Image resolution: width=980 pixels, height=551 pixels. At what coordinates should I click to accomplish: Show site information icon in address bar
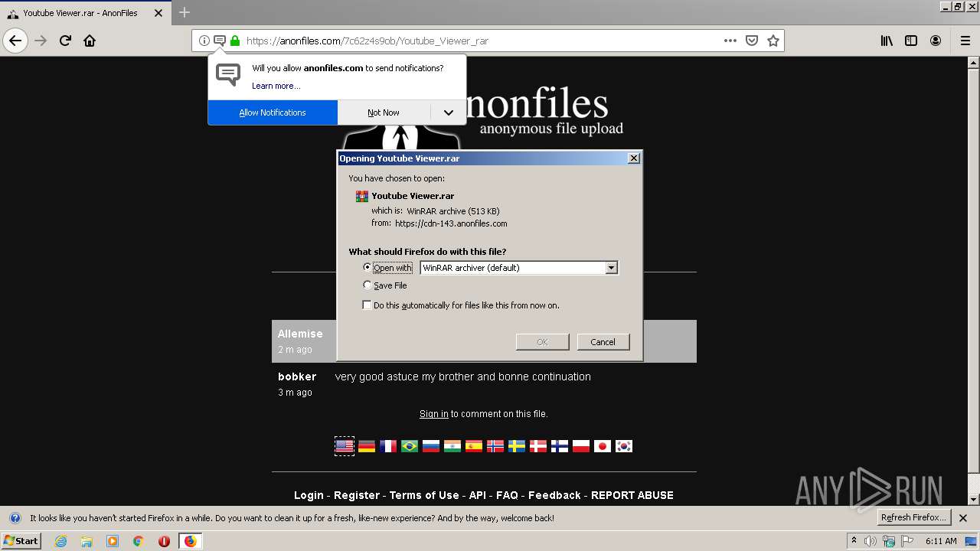204,41
